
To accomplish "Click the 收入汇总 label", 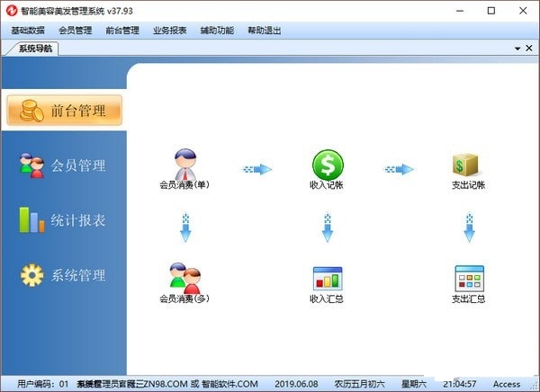I will (x=327, y=298).
